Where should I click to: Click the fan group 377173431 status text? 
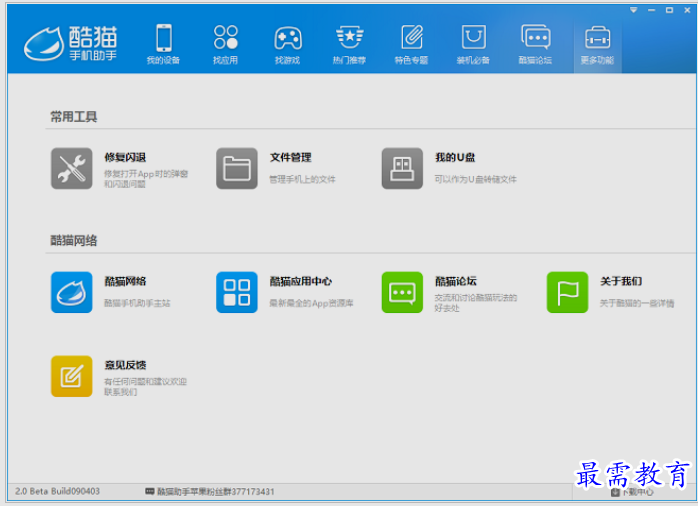pos(215,492)
